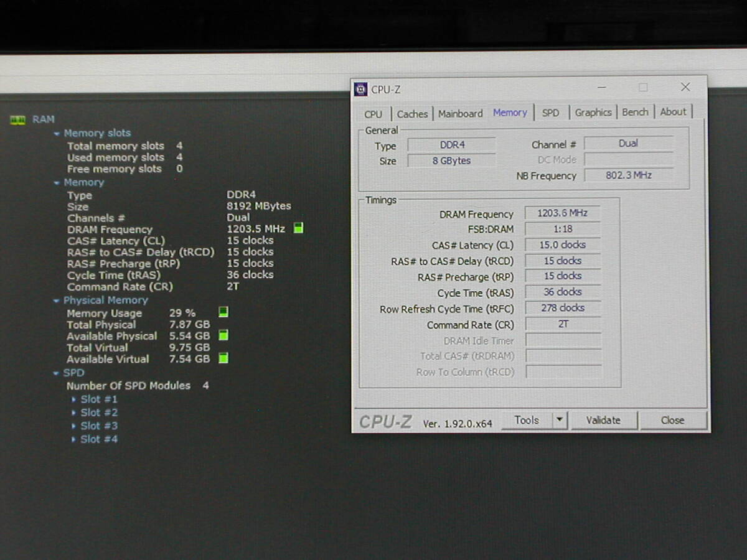Click the Close button in CPU-Z

(672, 420)
